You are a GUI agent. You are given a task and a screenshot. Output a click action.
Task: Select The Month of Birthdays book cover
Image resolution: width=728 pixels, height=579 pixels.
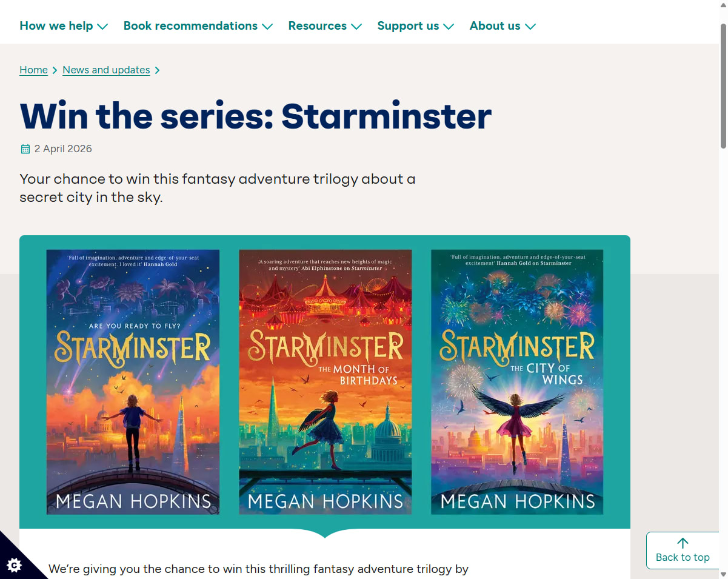pyautogui.click(x=326, y=382)
